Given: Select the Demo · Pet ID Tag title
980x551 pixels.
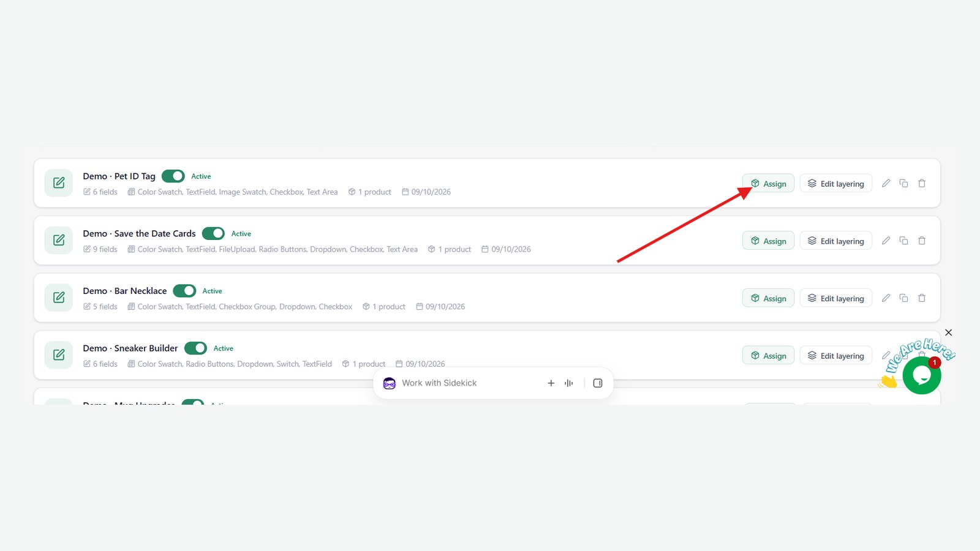Looking at the screenshot, I should [119, 176].
